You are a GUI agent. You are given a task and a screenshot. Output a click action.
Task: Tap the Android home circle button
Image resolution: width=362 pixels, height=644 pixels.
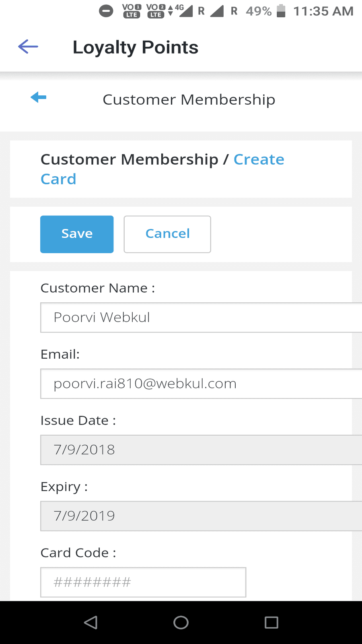181,622
